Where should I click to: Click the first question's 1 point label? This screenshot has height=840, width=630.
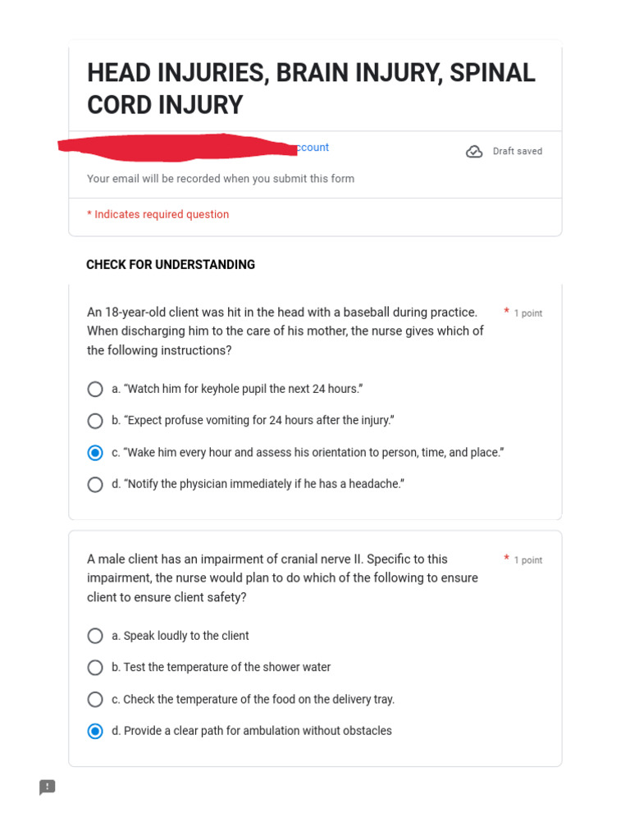(x=528, y=313)
